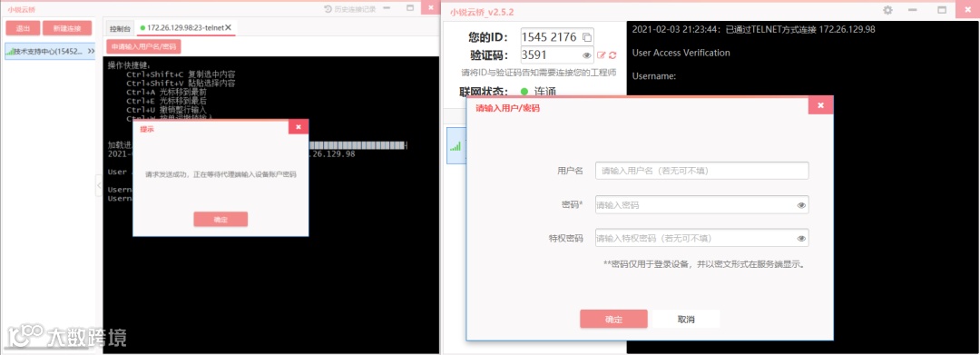Close the 请输入用户/密码 dialog
The width and height of the screenshot is (980, 355).
820,105
